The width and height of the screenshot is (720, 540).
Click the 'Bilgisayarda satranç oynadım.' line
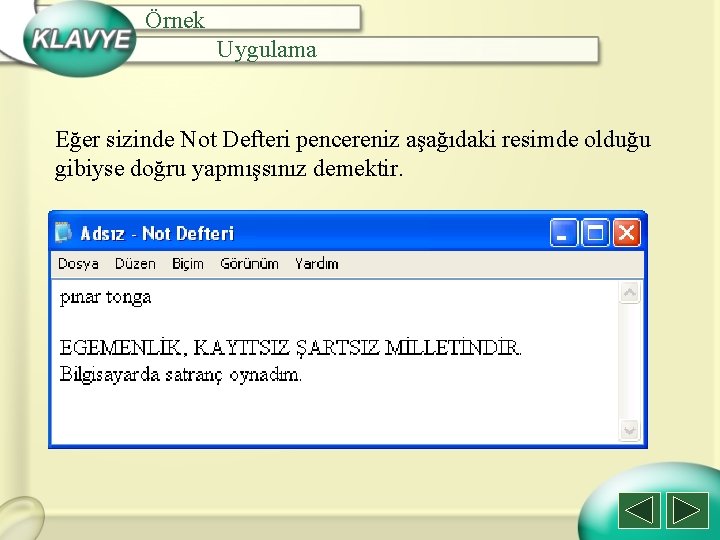[180, 375]
